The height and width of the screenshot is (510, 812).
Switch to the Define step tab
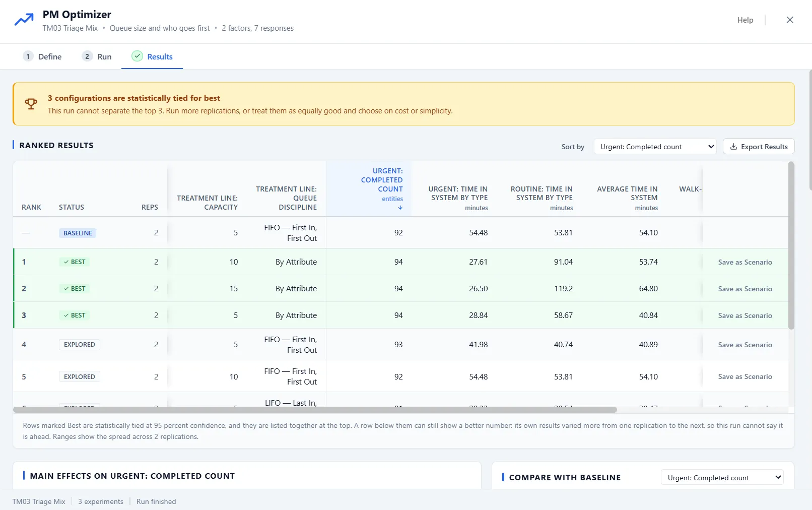click(42, 56)
